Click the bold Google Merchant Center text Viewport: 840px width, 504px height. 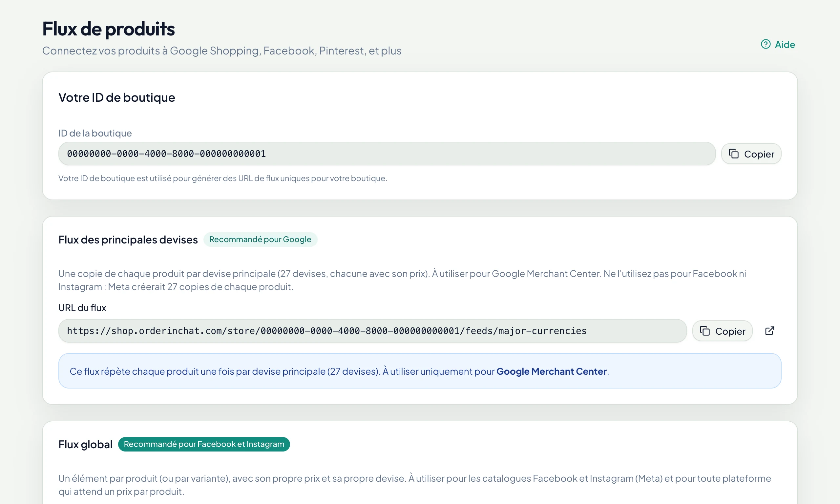coord(551,371)
